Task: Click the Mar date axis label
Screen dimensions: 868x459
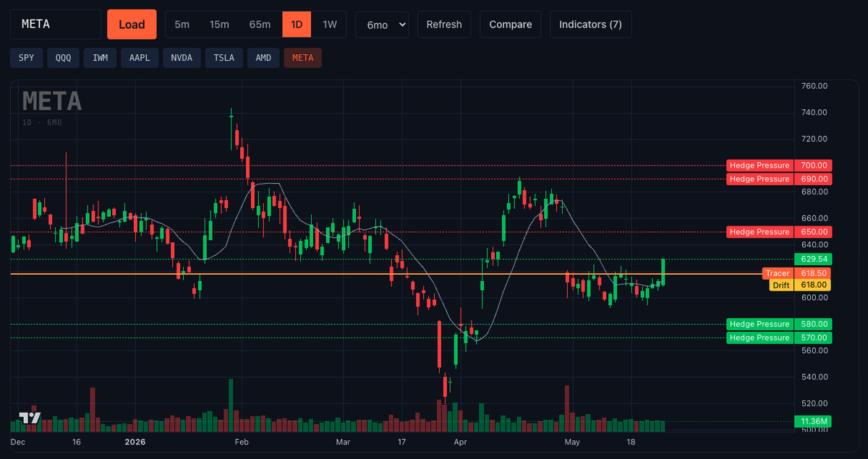Action: click(x=342, y=441)
